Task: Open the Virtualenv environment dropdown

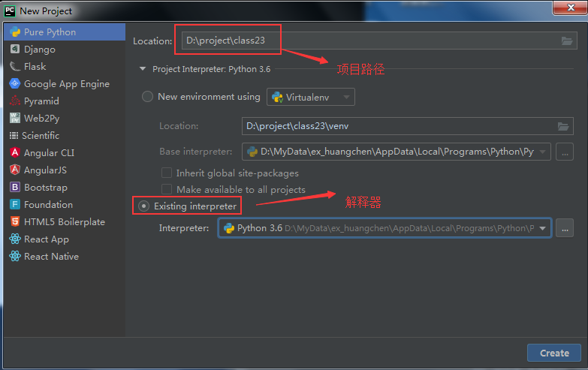Action: 310,97
